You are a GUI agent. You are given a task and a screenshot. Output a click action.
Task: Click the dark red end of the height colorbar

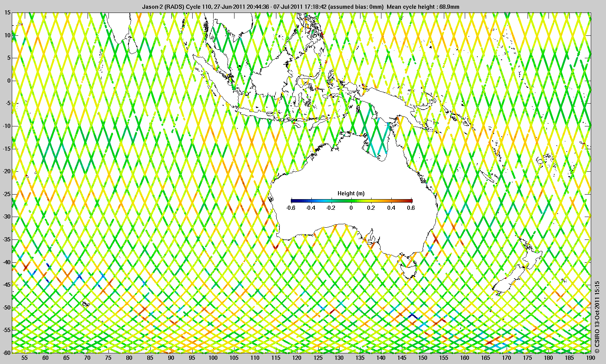[410, 201]
